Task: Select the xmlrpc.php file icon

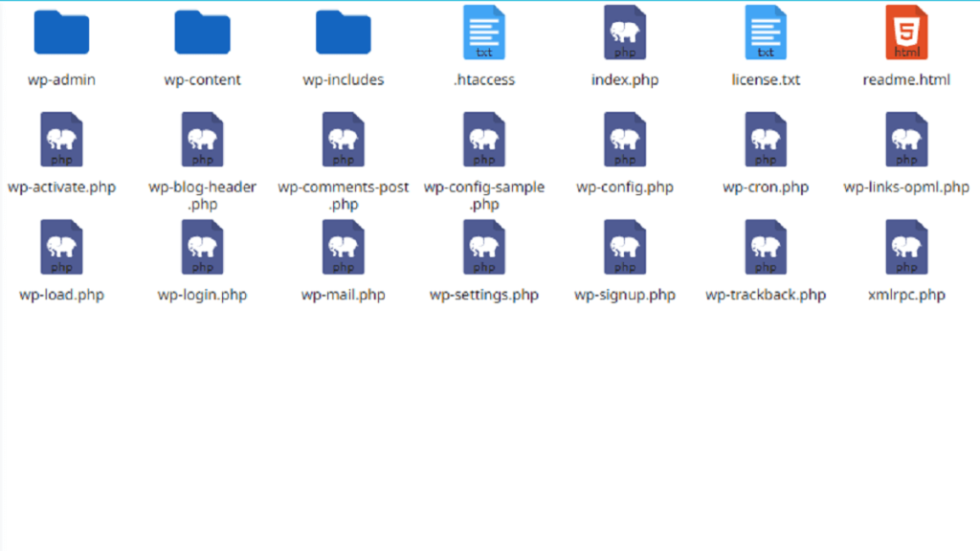Action: [x=906, y=247]
